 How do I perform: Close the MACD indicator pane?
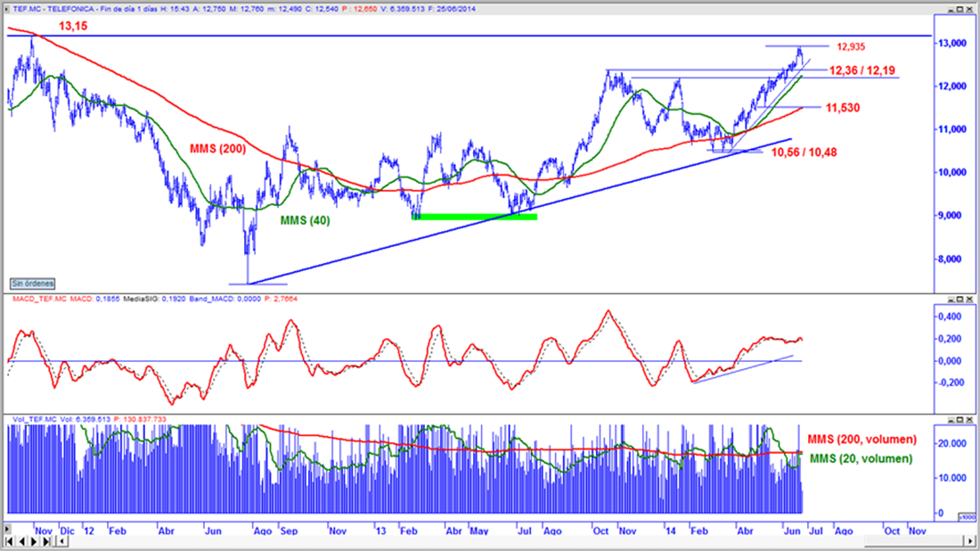tap(969, 299)
